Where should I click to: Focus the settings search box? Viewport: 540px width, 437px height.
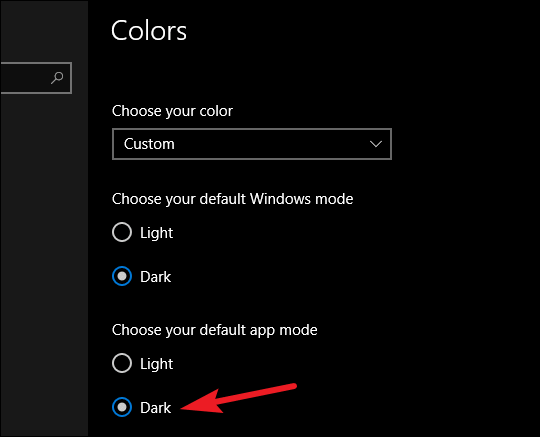pyautogui.click(x=36, y=78)
